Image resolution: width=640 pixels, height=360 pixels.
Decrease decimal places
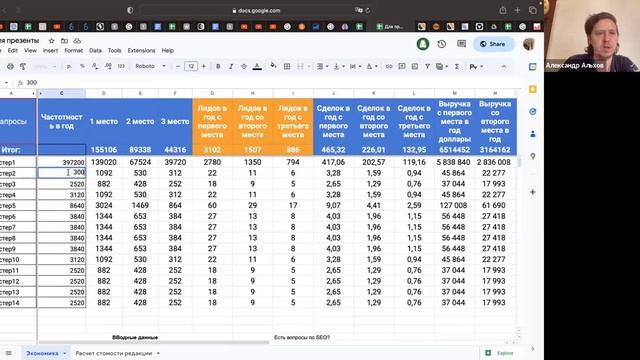tap(95, 66)
